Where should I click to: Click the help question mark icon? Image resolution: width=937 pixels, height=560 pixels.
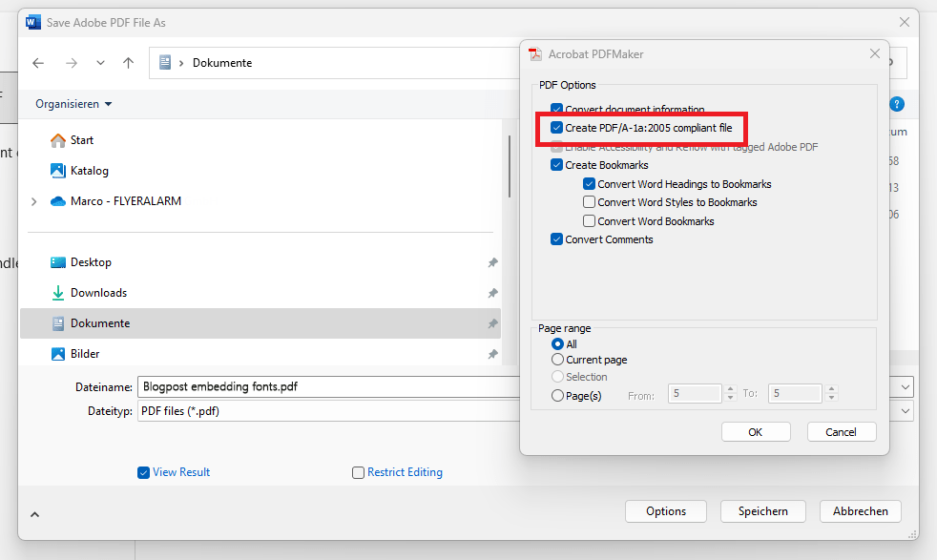[x=896, y=104]
